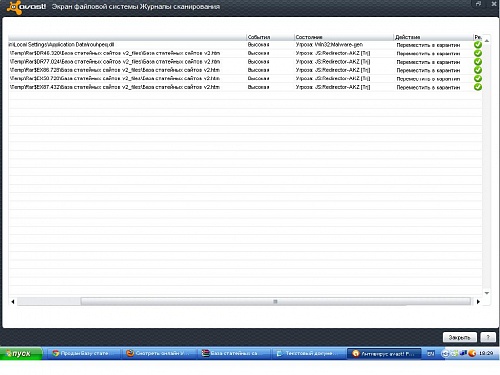Screen dimensions: 500x375
Task: Click horizontal scrollbar left arrow
Action: point(13,302)
